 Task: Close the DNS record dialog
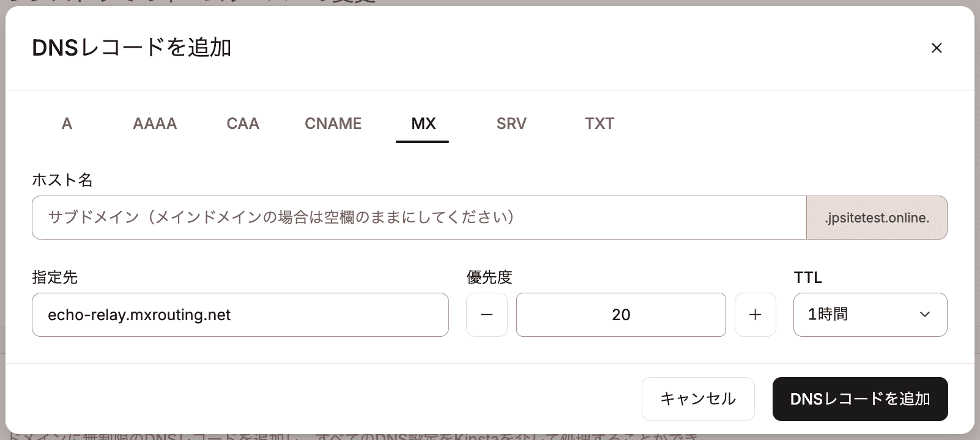[937, 48]
